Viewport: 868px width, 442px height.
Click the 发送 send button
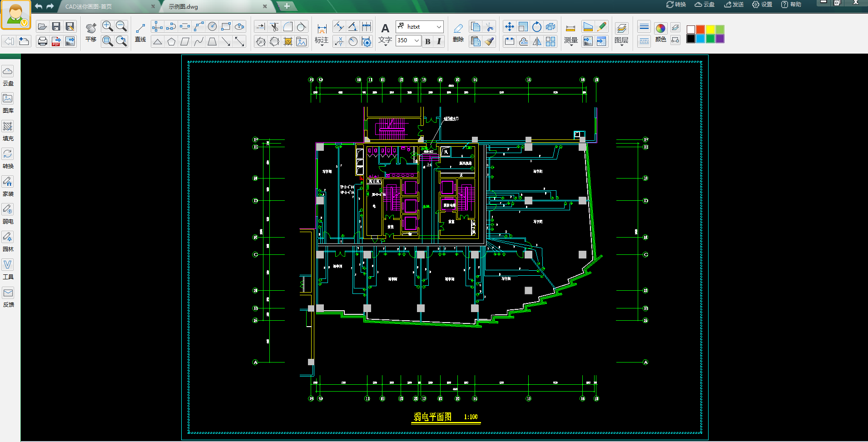click(734, 5)
